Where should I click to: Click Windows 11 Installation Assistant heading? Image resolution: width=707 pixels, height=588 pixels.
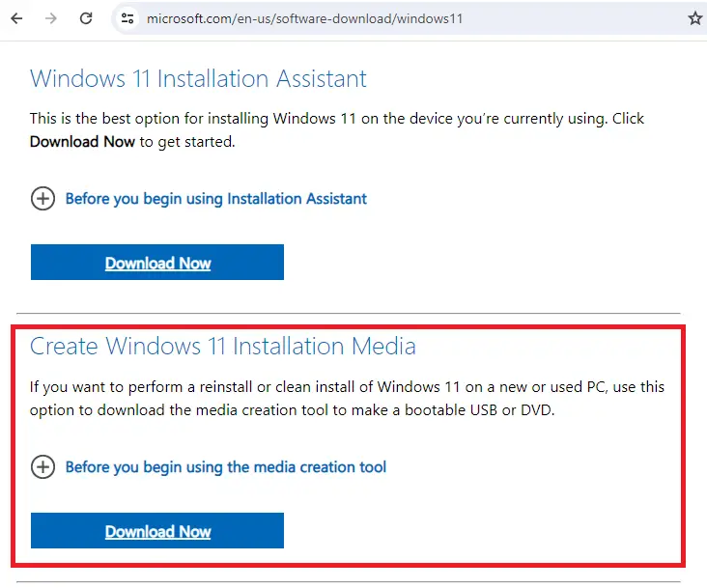198,78
